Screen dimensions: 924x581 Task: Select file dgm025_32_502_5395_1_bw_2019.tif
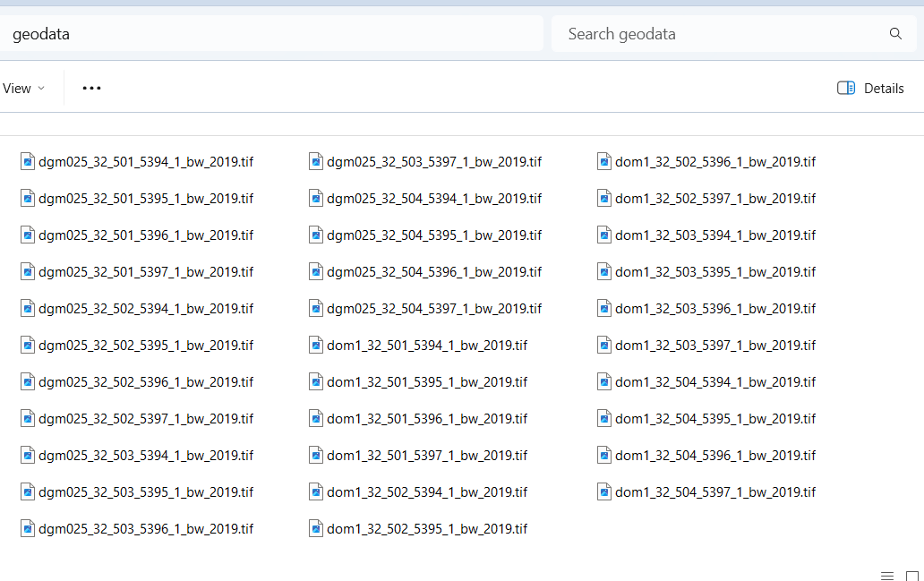coord(146,345)
